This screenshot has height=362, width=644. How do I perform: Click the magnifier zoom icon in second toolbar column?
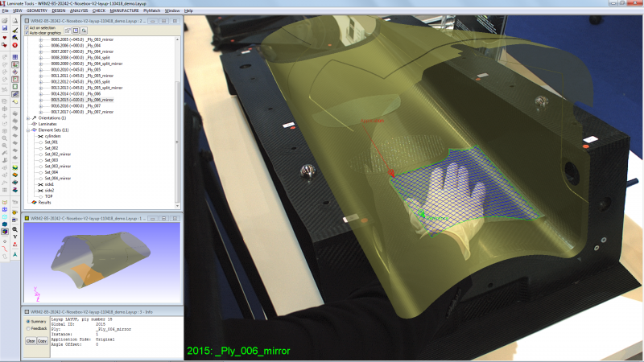14,229
